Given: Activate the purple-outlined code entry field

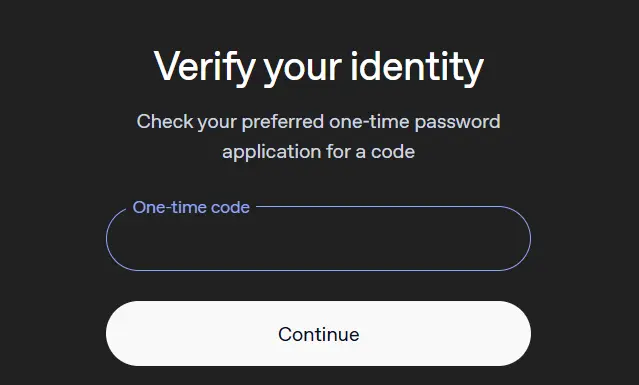Looking at the screenshot, I should (318, 238).
